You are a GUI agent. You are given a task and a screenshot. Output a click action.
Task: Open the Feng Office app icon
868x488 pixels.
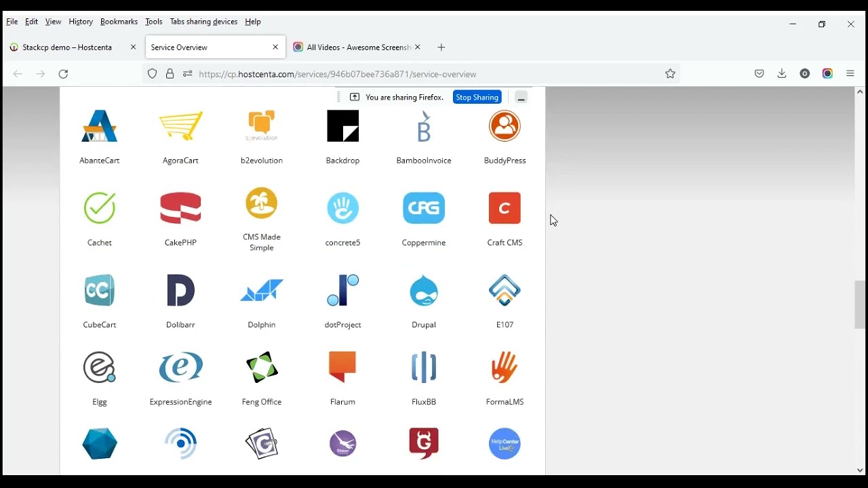[262, 368]
